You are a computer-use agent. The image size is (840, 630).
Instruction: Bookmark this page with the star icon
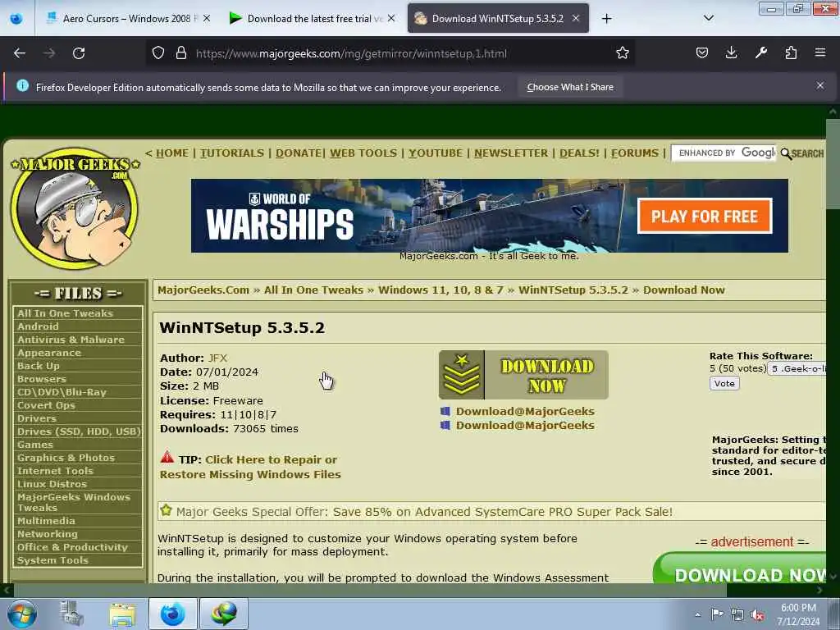(x=622, y=53)
